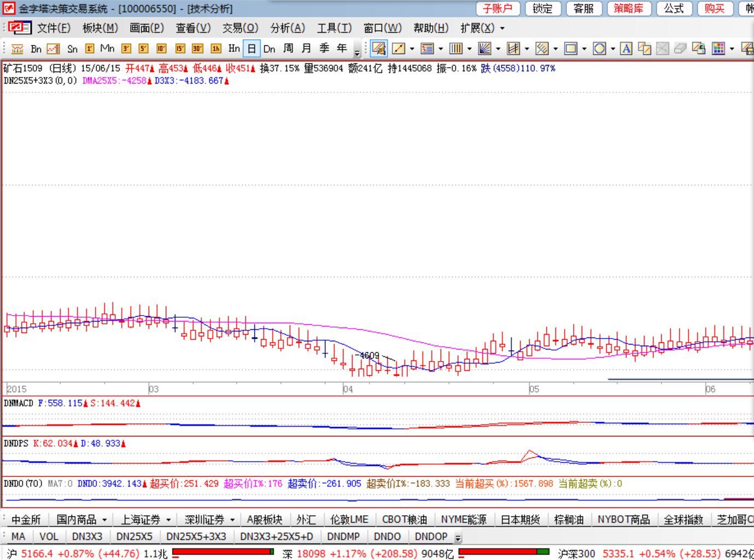This screenshot has width=754, height=560.
Task: Open the rectangle tool dropdown arrow
Action: (584, 49)
